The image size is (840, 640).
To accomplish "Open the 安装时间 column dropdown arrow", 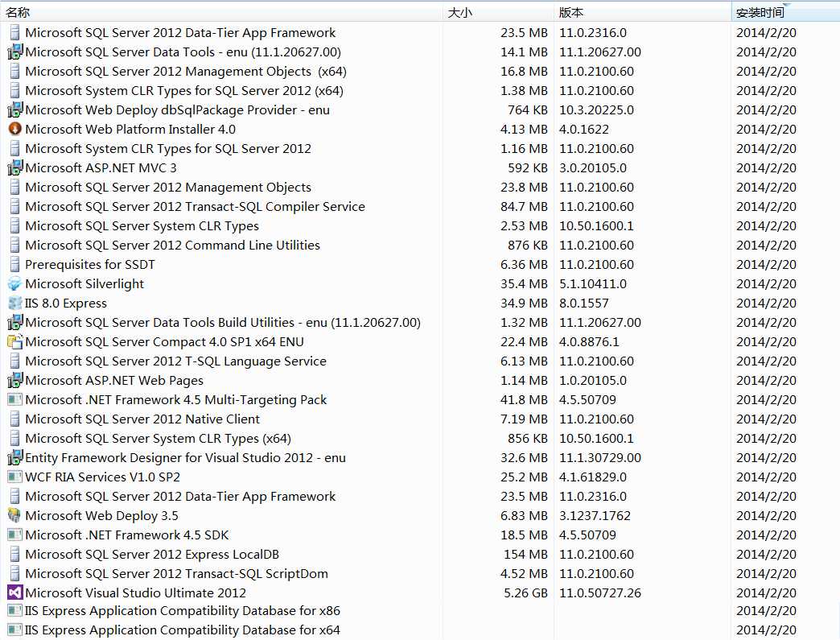I will (x=787, y=5).
